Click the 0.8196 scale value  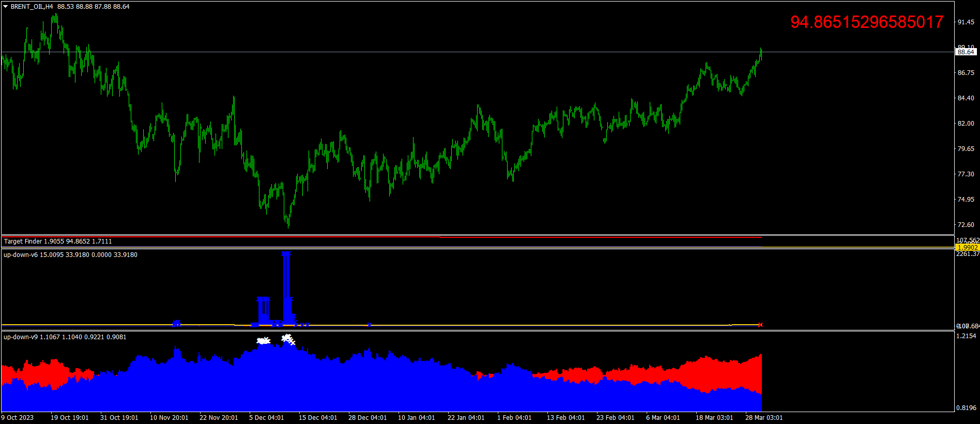point(967,408)
